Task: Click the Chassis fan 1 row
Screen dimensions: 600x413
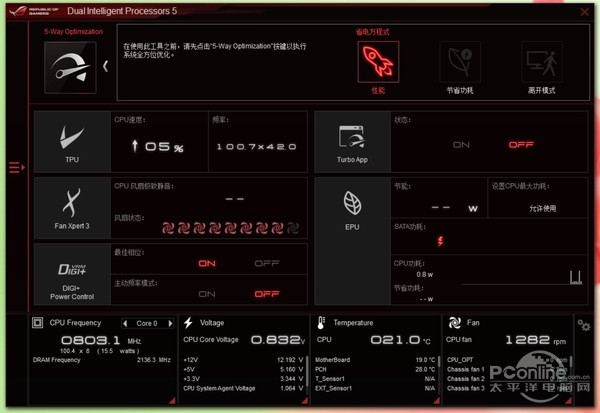Action: click(507, 369)
